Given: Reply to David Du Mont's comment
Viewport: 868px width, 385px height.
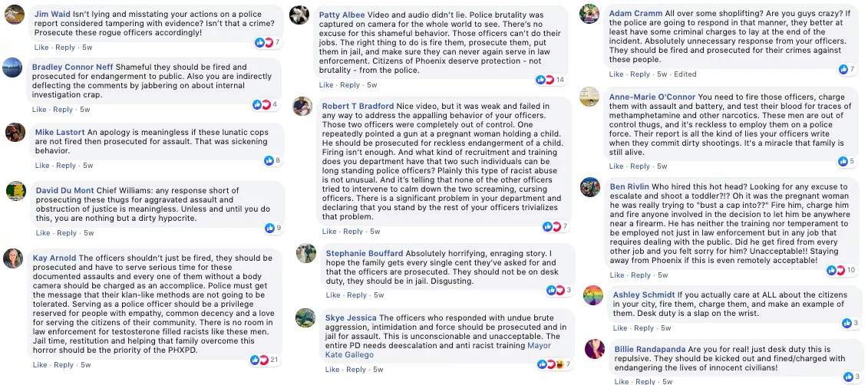Looking at the screenshot, I should 67,233.
